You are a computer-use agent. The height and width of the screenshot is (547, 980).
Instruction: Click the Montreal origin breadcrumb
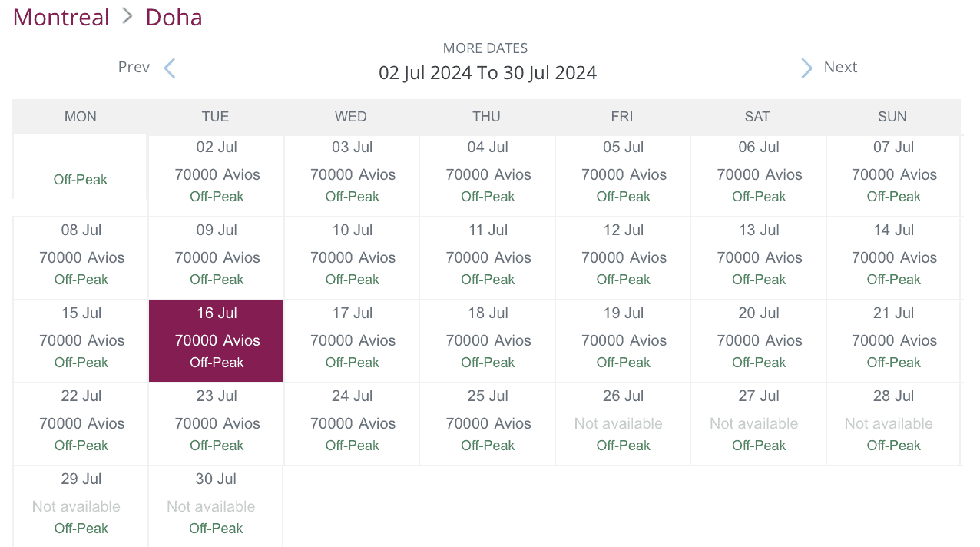pyautogui.click(x=61, y=17)
